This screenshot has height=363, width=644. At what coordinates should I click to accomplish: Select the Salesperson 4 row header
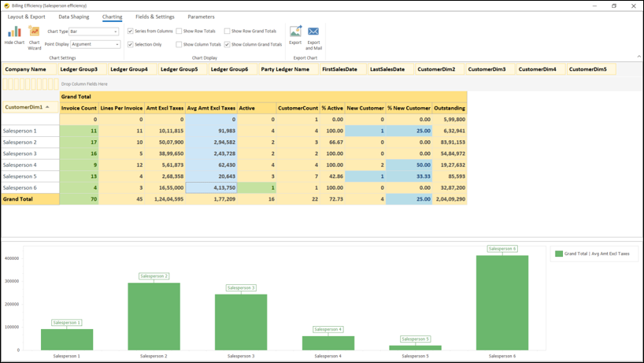[29, 165]
